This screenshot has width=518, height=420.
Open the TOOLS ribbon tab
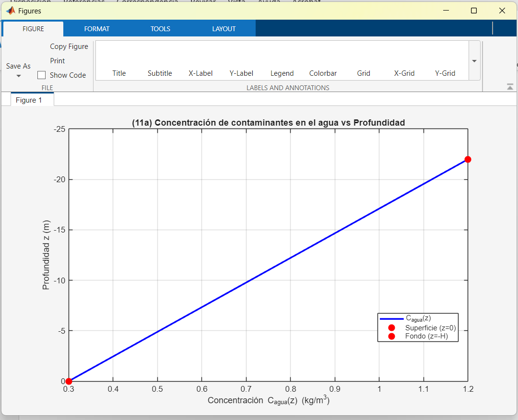pos(160,29)
